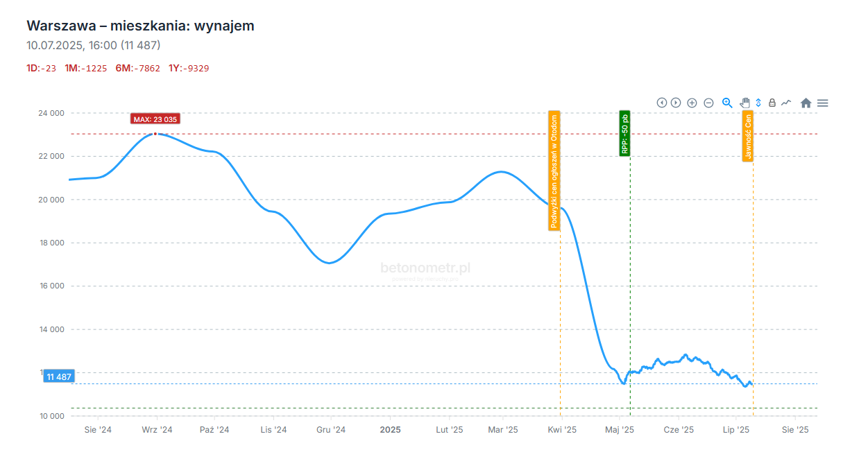The width and height of the screenshot is (868, 468).
Task: Toggle the line chart style icon
Action: (786, 103)
